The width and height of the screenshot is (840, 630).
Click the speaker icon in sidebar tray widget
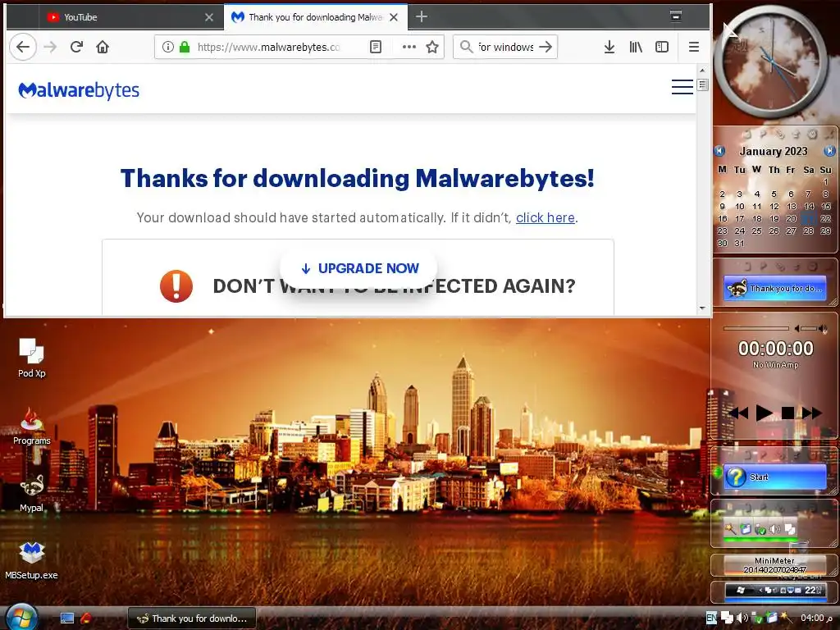(x=774, y=529)
